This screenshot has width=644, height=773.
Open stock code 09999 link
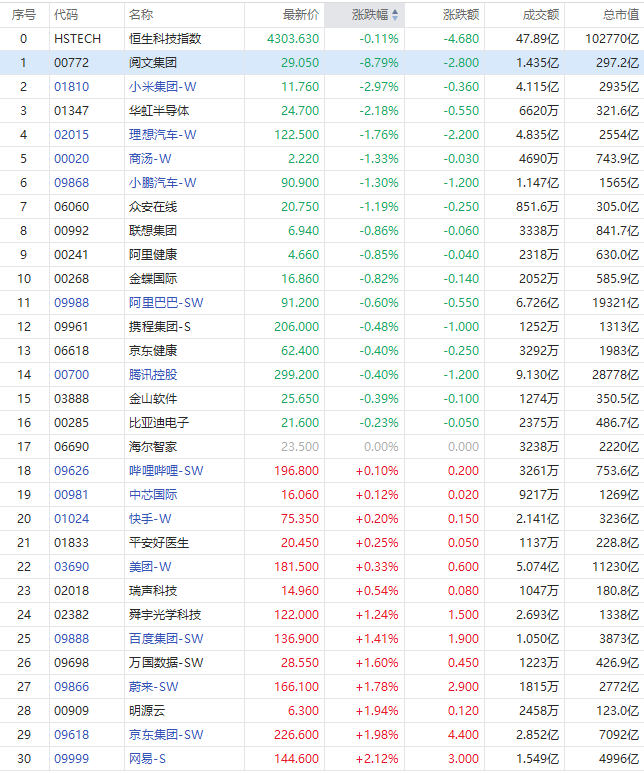click(x=72, y=759)
